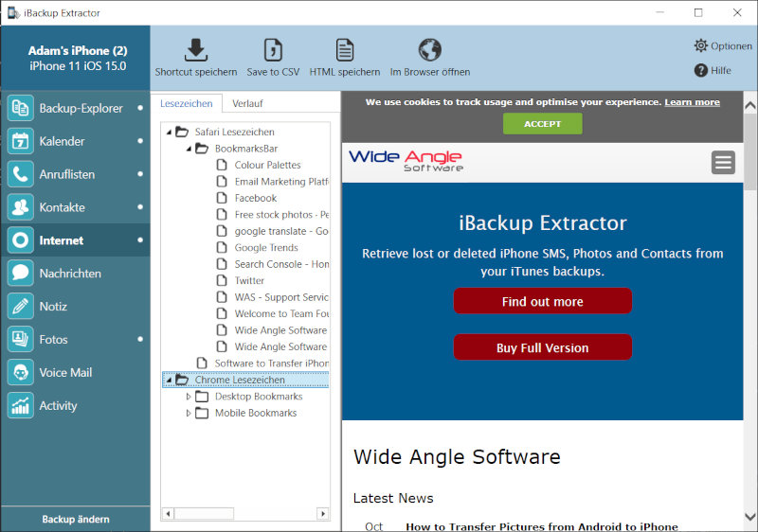Select the Voice Mail sidebar icon
Viewport: 758px width, 532px height.
(20, 372)
